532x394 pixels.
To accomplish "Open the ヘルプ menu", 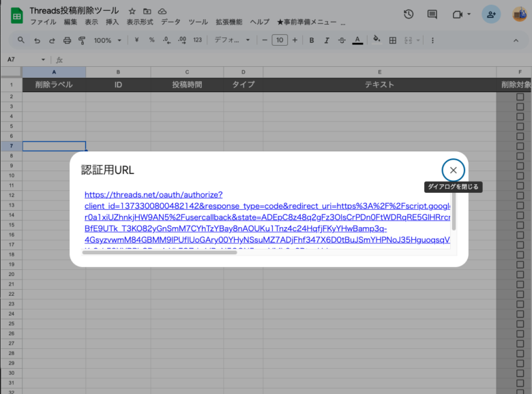I will point(260,22).
